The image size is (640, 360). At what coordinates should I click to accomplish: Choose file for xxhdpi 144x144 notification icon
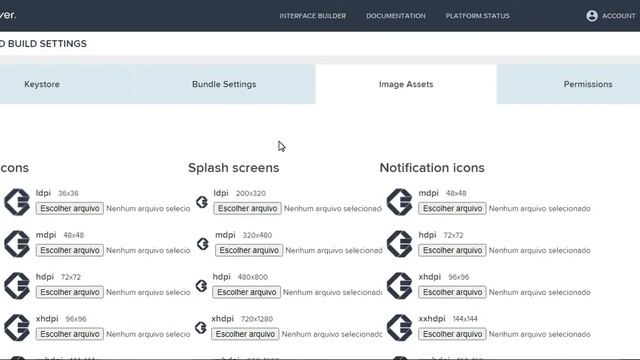[452, 334]
